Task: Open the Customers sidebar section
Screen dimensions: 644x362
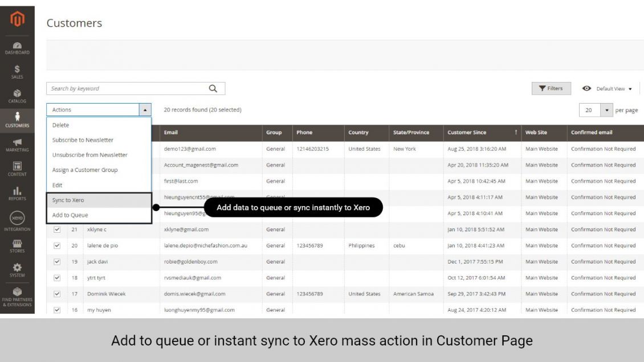Action: coord(17,120)
